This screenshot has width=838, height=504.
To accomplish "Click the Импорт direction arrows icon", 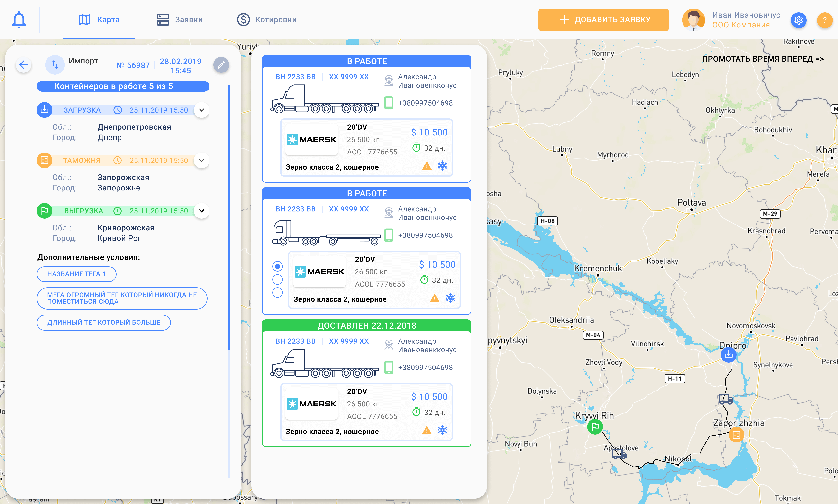I will [55, 64].
